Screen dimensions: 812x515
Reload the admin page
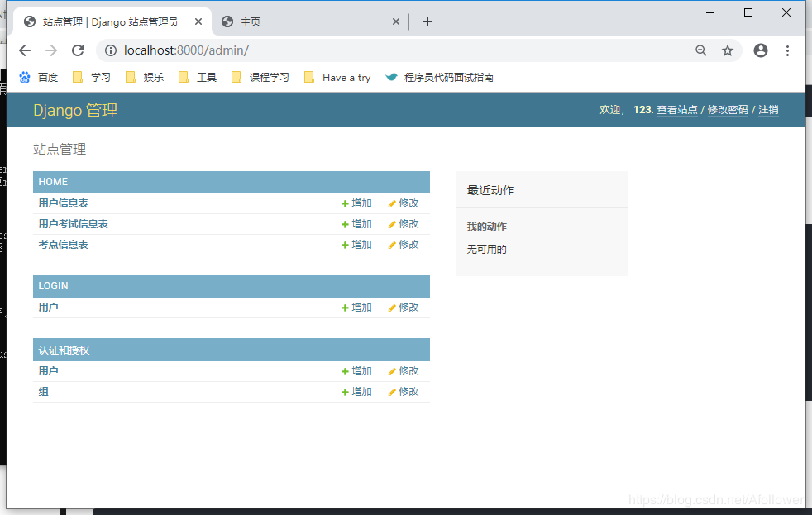coord(78,50)
